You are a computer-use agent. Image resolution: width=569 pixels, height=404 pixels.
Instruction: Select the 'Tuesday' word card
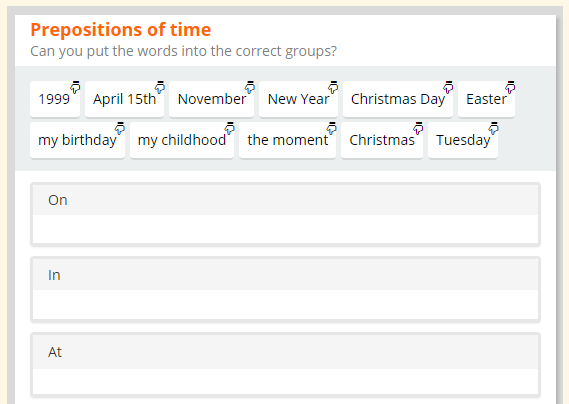point(463,140)
